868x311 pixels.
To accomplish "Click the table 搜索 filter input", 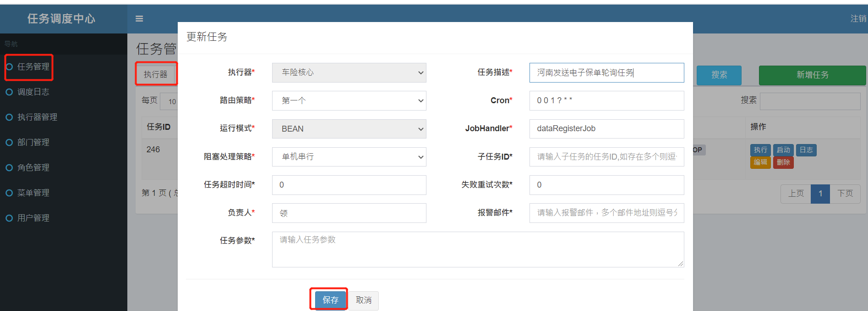I will pos(810,101).
